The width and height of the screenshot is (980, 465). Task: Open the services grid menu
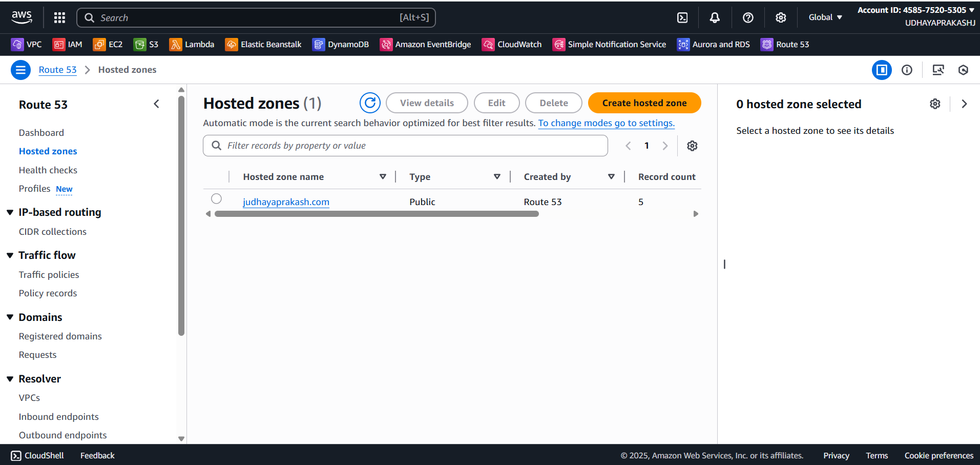59,17
